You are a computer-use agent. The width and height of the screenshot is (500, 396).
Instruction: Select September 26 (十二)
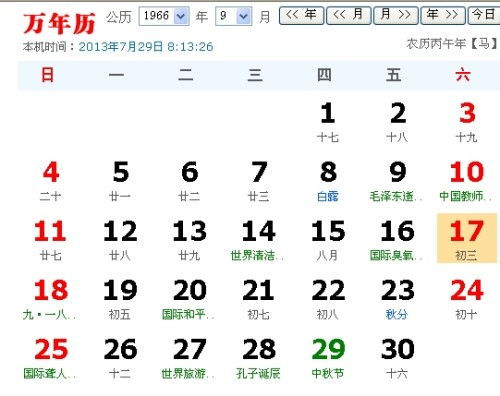point(120,358)
